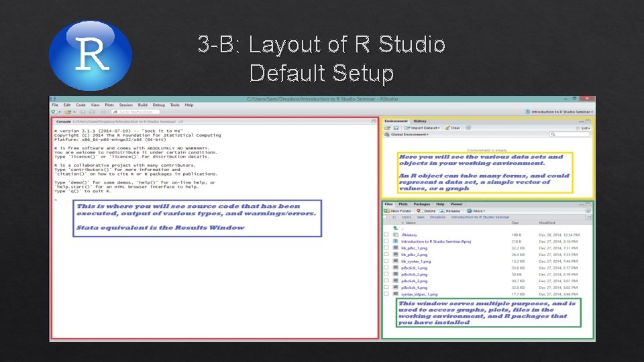
Task: Sort files by the Size column header
Action: (515, 223)
